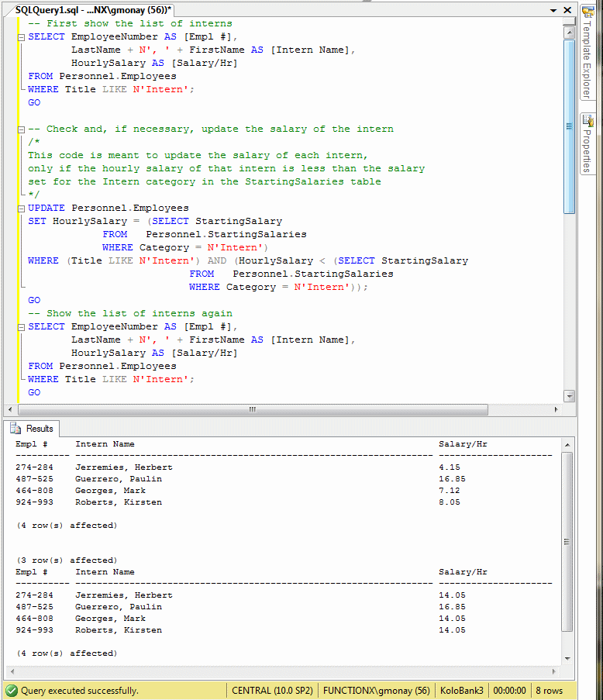Click the green query success status icon

12,691
